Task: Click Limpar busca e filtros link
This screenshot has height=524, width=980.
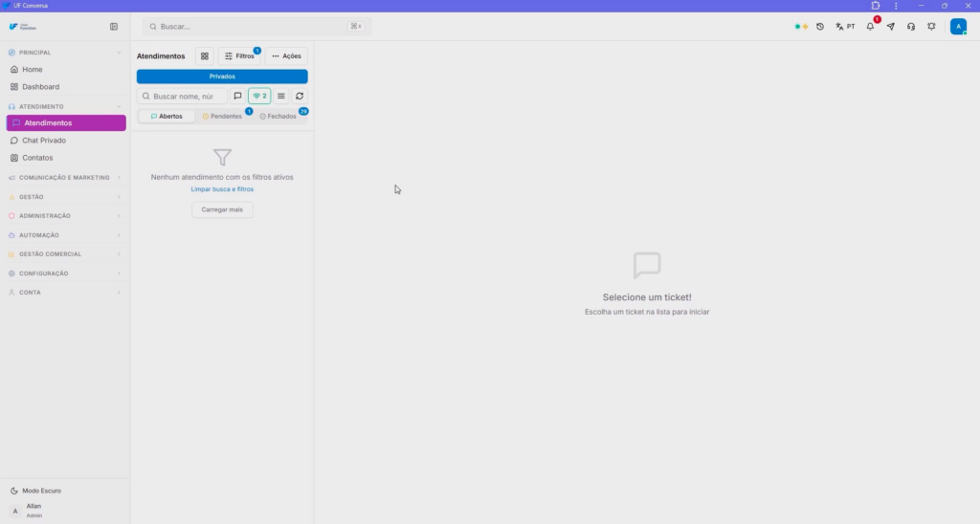Action: [x=222, y=189]
